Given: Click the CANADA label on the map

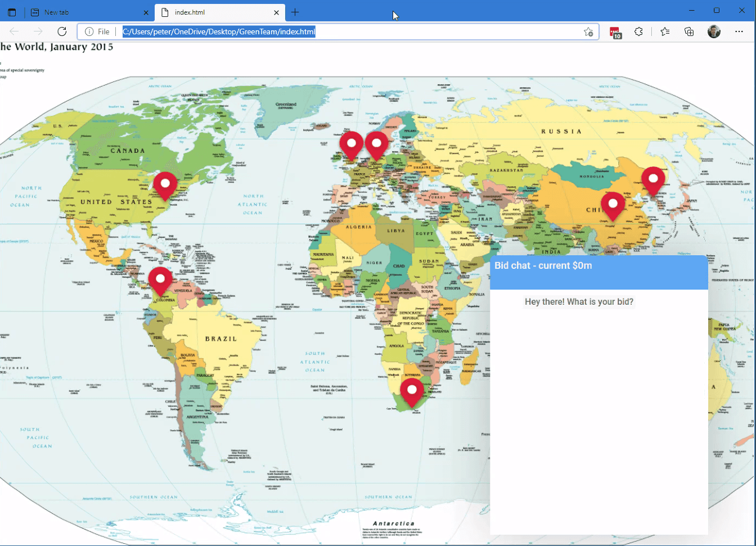Looking at the screenshot, I should pos(128,151).
